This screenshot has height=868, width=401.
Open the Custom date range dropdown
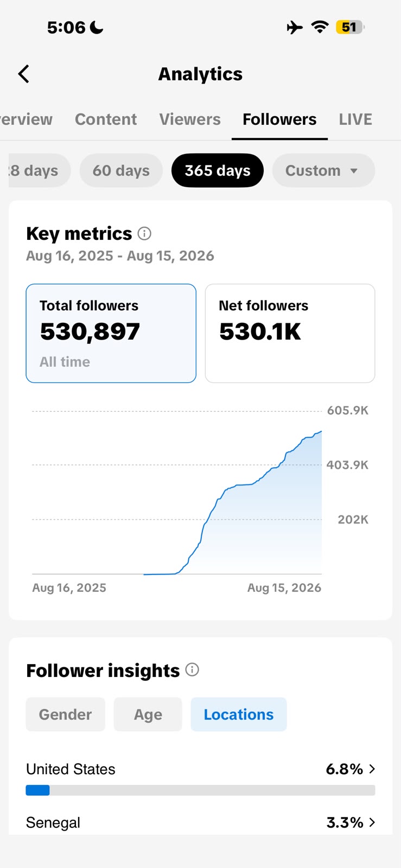tap(323, 170)
